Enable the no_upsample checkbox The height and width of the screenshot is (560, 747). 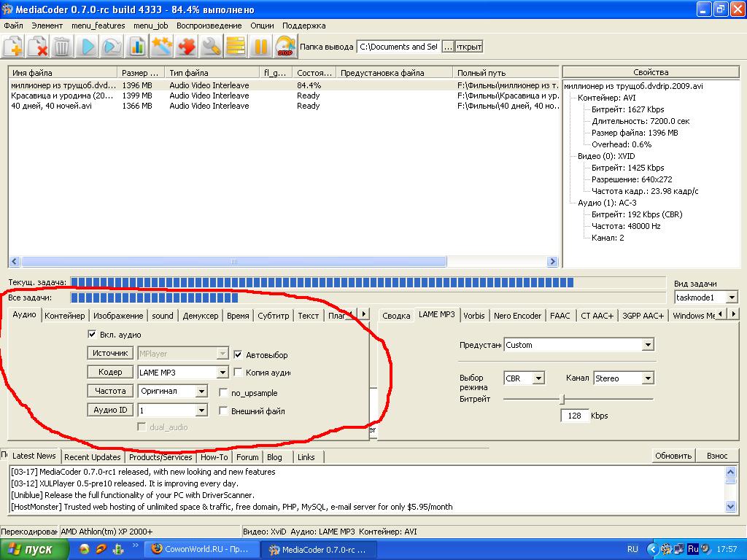pyautogui.click(x=223, y=392)
